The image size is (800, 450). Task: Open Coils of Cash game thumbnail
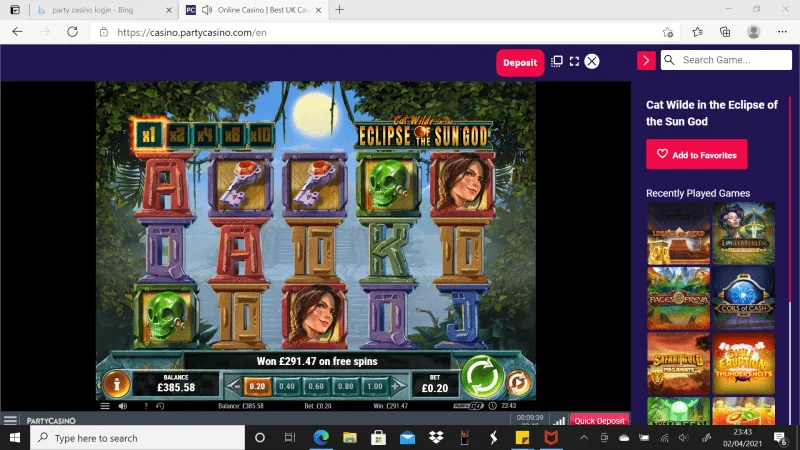click(x=744, y=298)
